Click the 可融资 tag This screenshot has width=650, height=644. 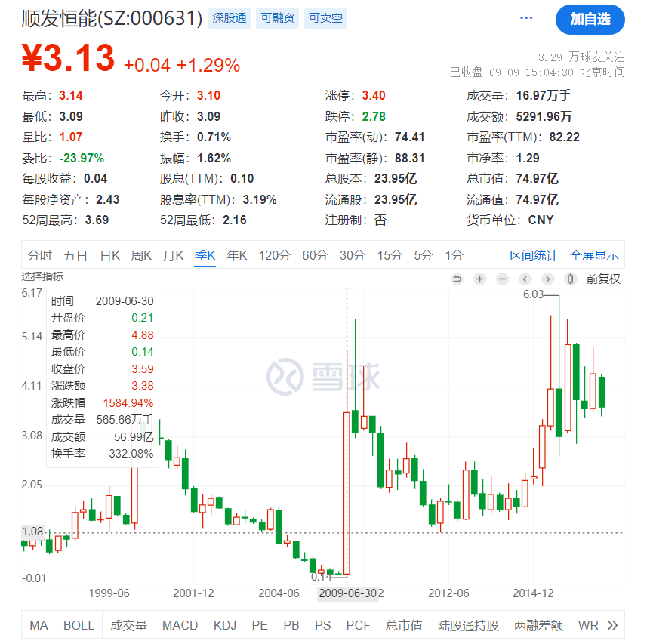click(x=277, y=18)
